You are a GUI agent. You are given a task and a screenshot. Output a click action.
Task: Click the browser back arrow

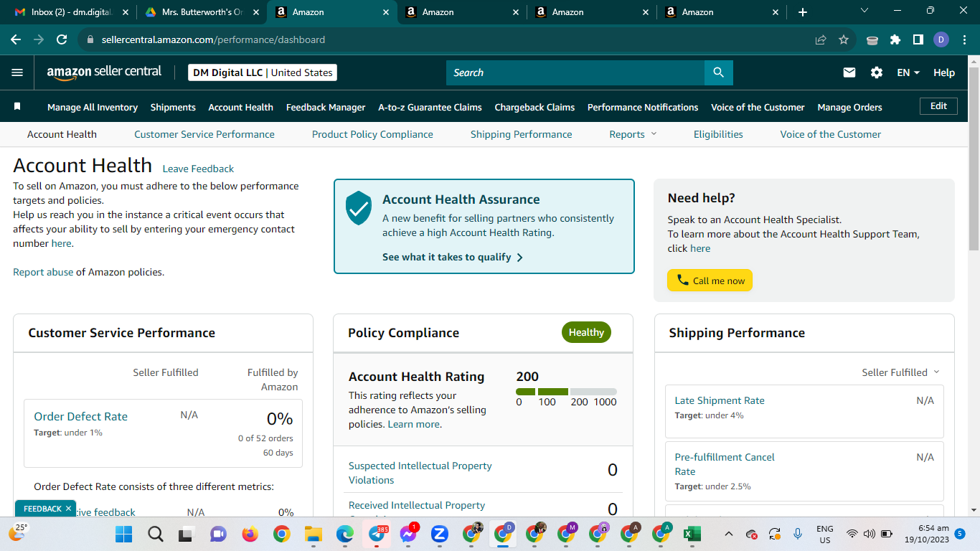click(x=17, y=39)
